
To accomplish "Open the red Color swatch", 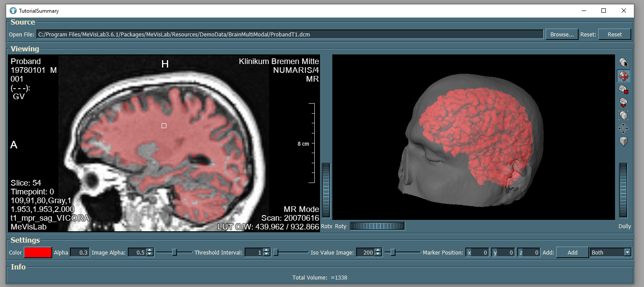I will point(38,252).
